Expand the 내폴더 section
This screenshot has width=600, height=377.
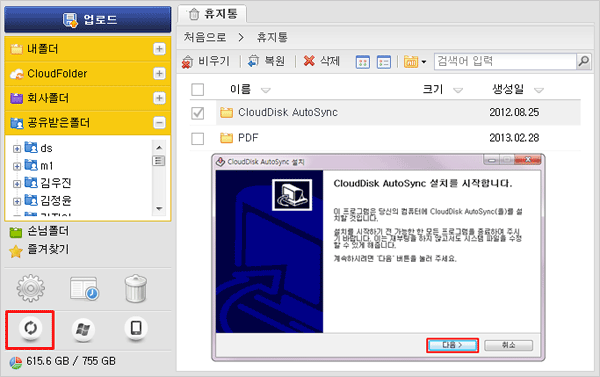point(159,49)
